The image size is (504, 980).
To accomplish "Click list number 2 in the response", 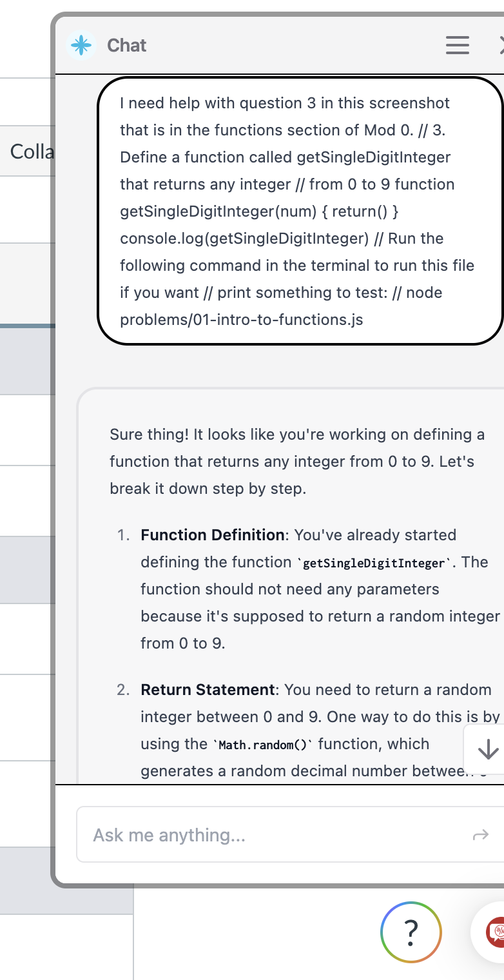I will click(123, 690).
